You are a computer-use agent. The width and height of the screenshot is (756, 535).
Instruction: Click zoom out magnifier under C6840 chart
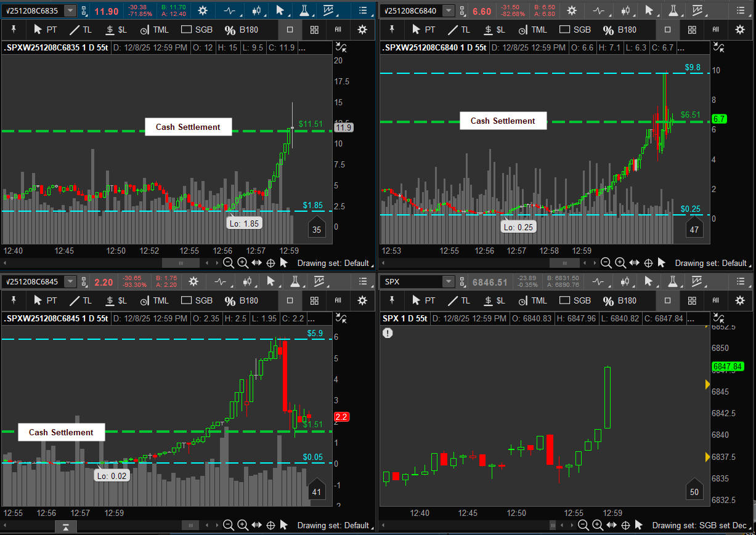[x=606, y=263]
